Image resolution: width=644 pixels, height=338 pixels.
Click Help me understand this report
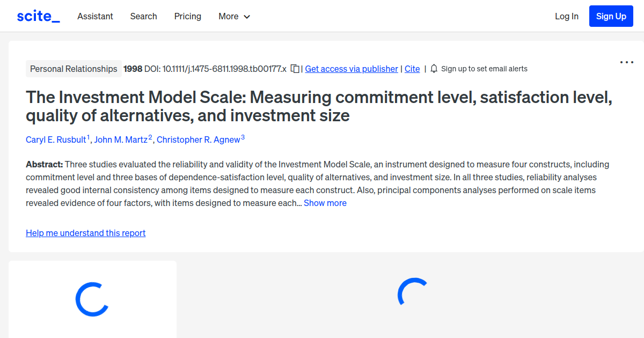coord(85,233)
